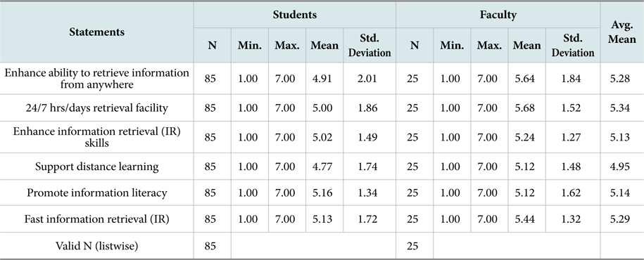Screen dimensions: 644x260
Task: Select the student mean value 5.16
Action: 324,193
